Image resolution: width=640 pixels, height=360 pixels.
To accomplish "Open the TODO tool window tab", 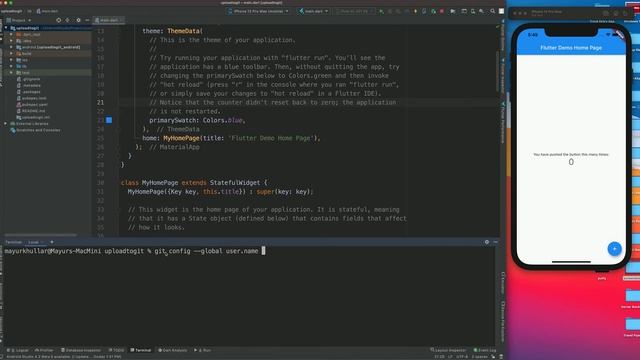I will (x=116, y=350).
